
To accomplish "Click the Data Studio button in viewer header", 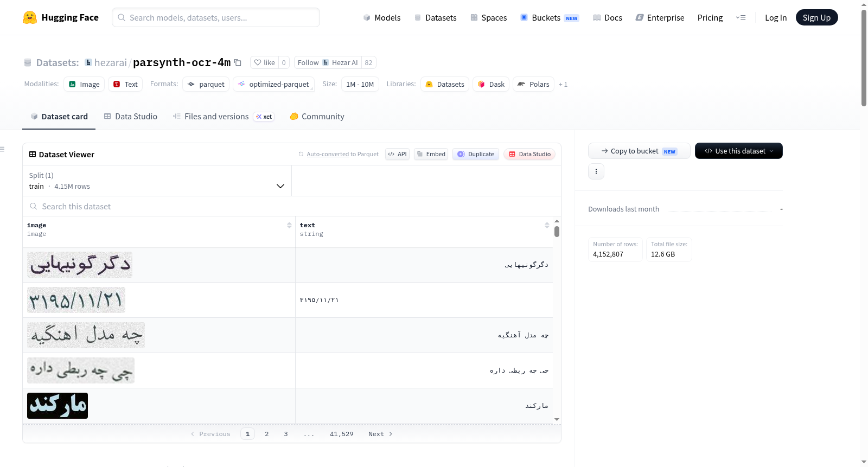I will (x=529, y=154).
